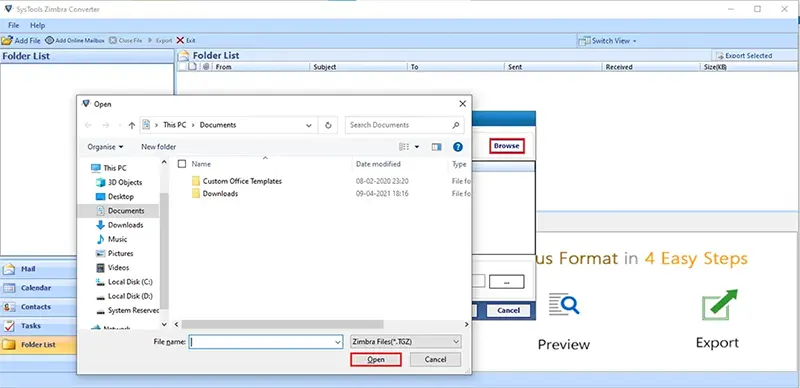The height and width of the screenshot is (388, 800).
Task: Click Add Online Mailbox toolbar button
Action: (x=74, y=40)
